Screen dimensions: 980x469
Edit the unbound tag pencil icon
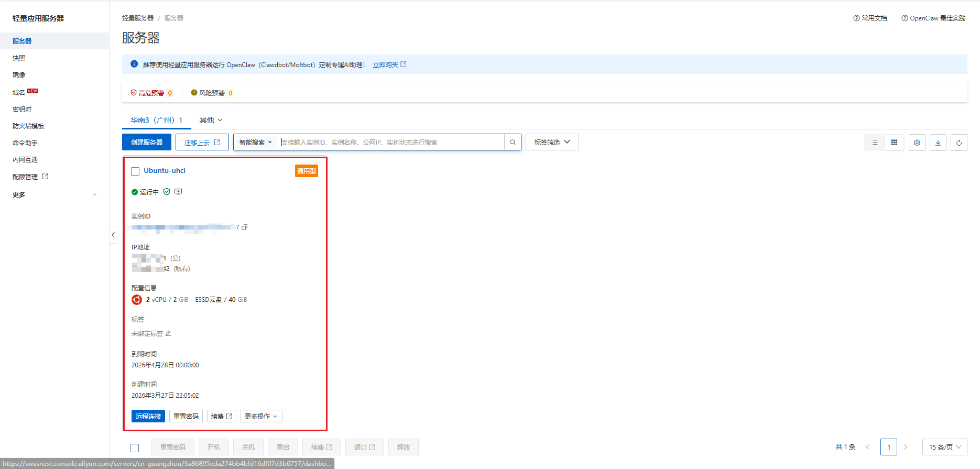168,333
